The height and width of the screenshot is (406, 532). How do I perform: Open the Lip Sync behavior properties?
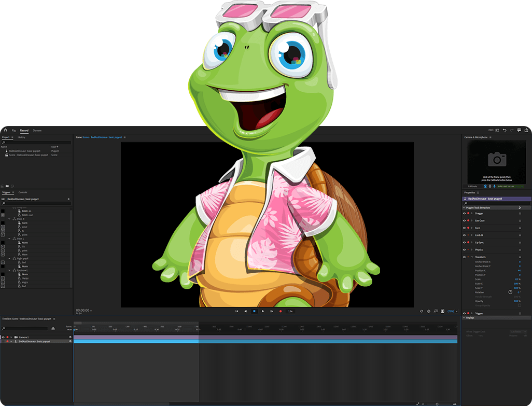tap(471, 242)
